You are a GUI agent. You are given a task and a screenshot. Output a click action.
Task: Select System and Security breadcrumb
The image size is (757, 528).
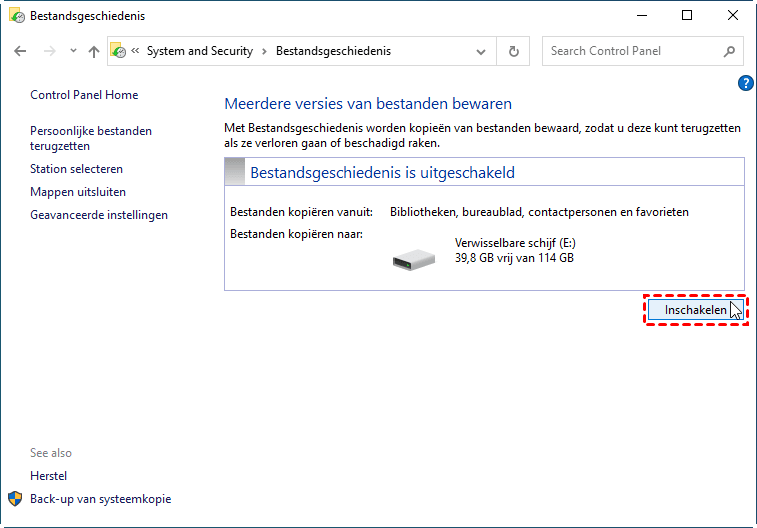tap(199, 51)
